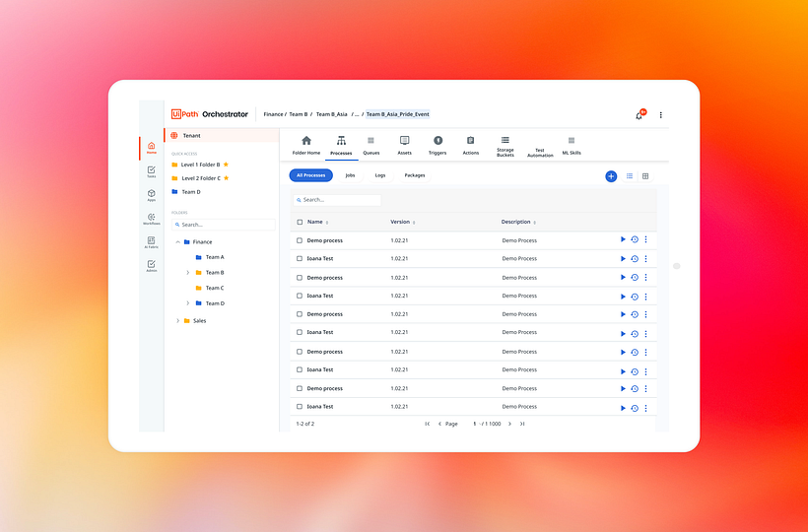The width and height of the screenshot is (808, 532).
Task: Switch to grid view layout
Action: pos(645,176)
